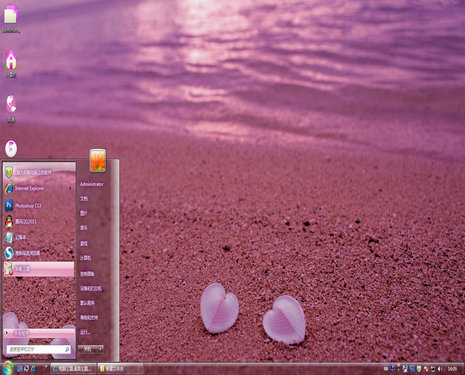The width and height of the screenshot is (465, 375).
Task: Open the green shield security program entry
Action: tap(39, 172)
